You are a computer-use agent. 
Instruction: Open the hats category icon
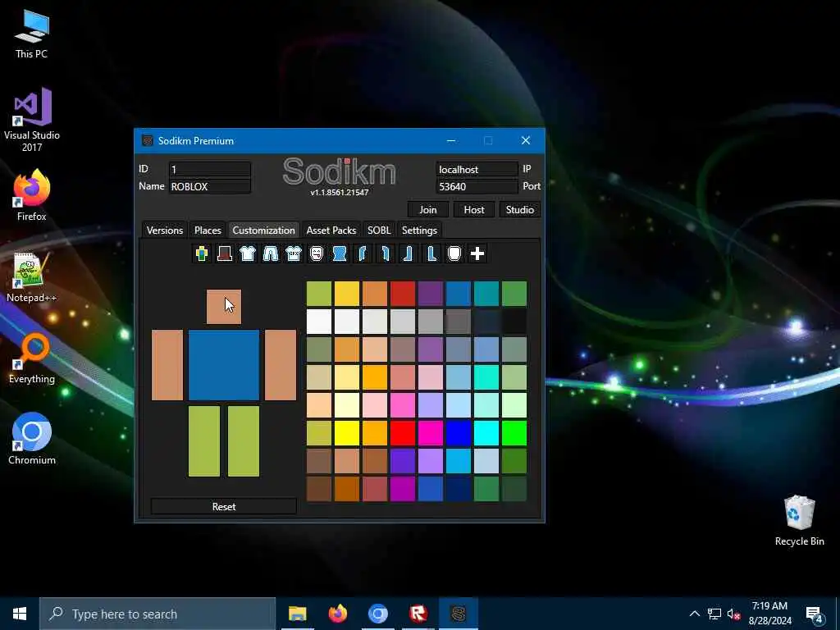click(x=225, y=253)
